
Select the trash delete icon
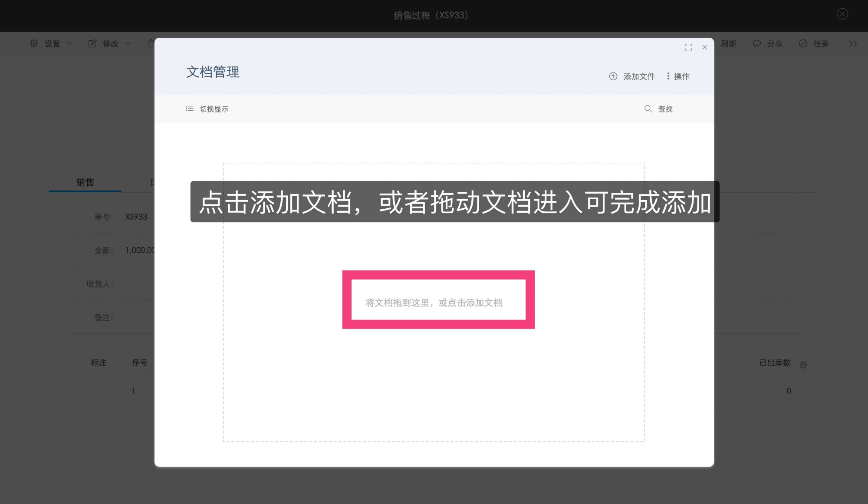[151, 43]
